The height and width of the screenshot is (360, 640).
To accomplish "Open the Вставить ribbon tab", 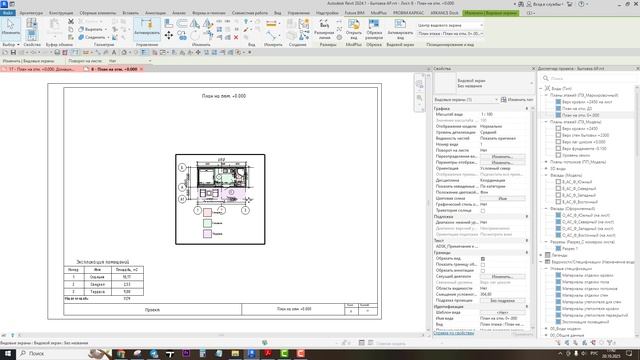I will tap(131, 13).
